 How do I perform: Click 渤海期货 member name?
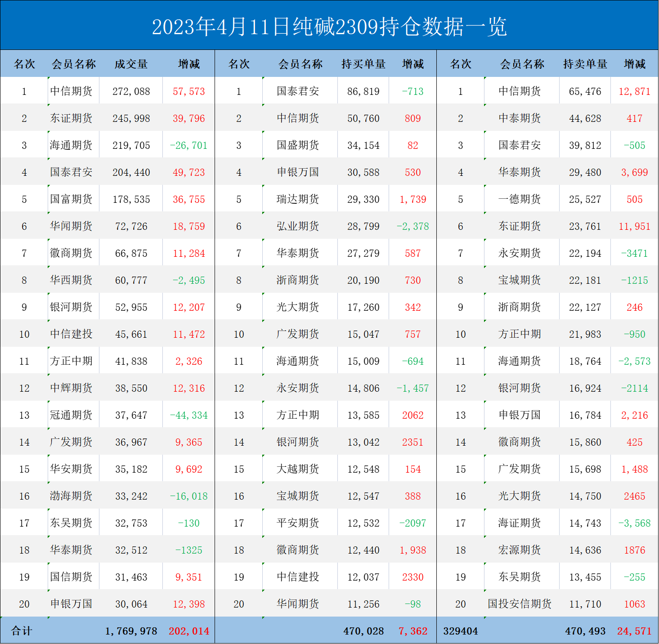click(71, 496)
